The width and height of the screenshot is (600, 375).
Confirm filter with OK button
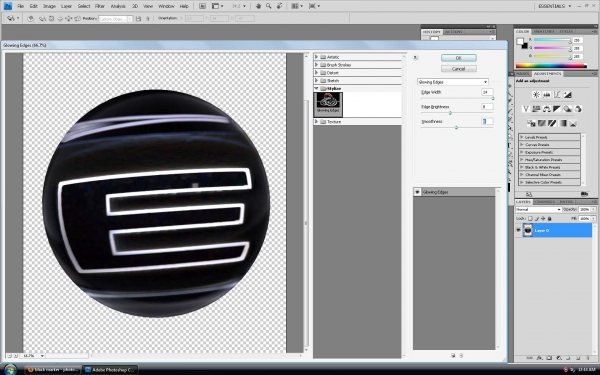458,58
